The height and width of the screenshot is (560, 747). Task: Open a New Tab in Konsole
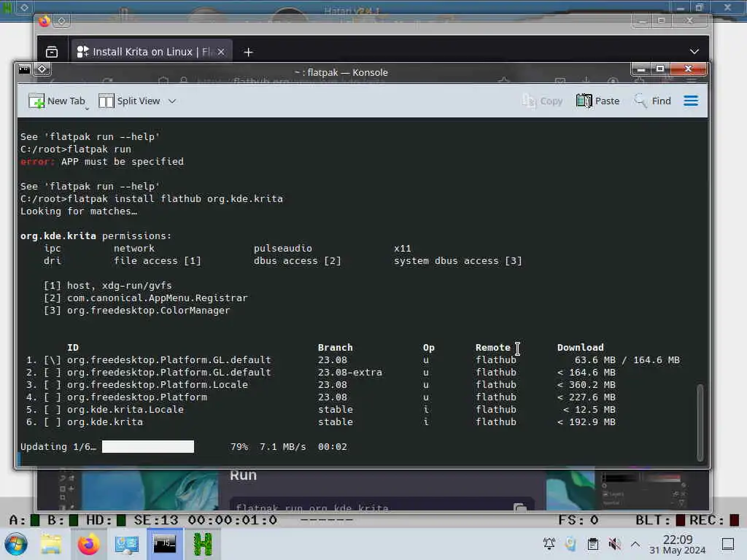pyautogui.click(x=57, y=101)
